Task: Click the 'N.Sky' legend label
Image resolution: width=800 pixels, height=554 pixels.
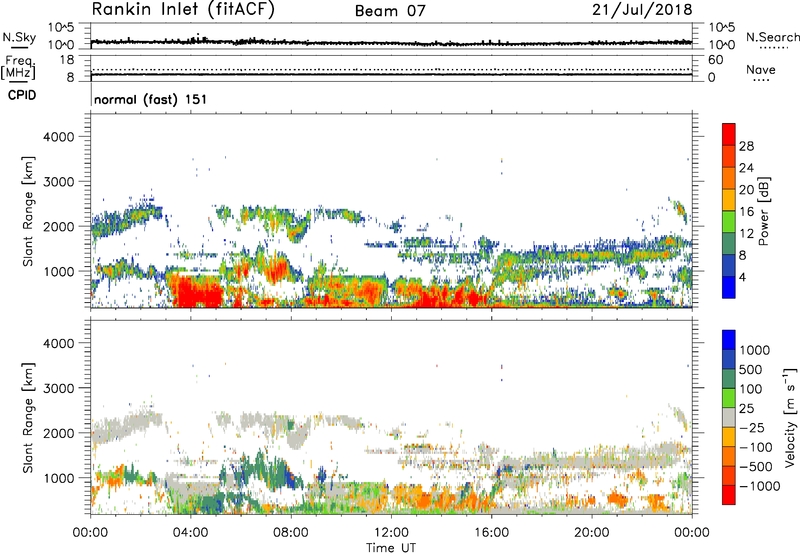Action: (19, 37)
